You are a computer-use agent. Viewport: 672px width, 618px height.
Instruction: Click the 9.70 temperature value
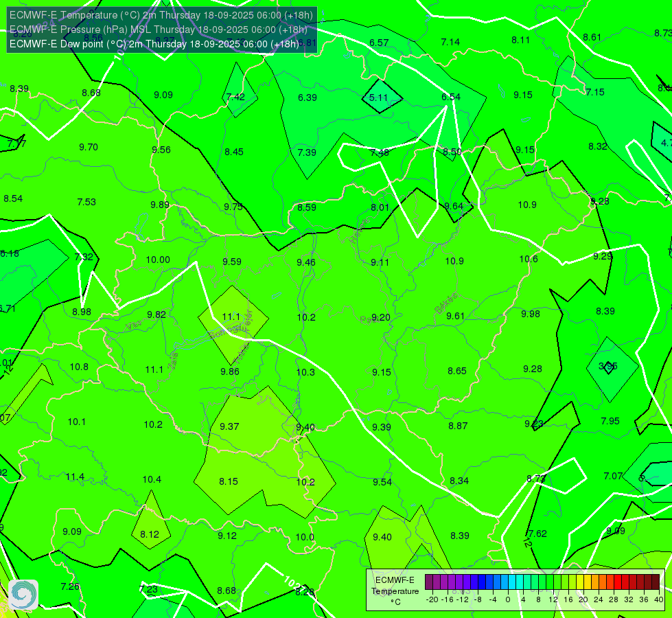coord(89,147)
